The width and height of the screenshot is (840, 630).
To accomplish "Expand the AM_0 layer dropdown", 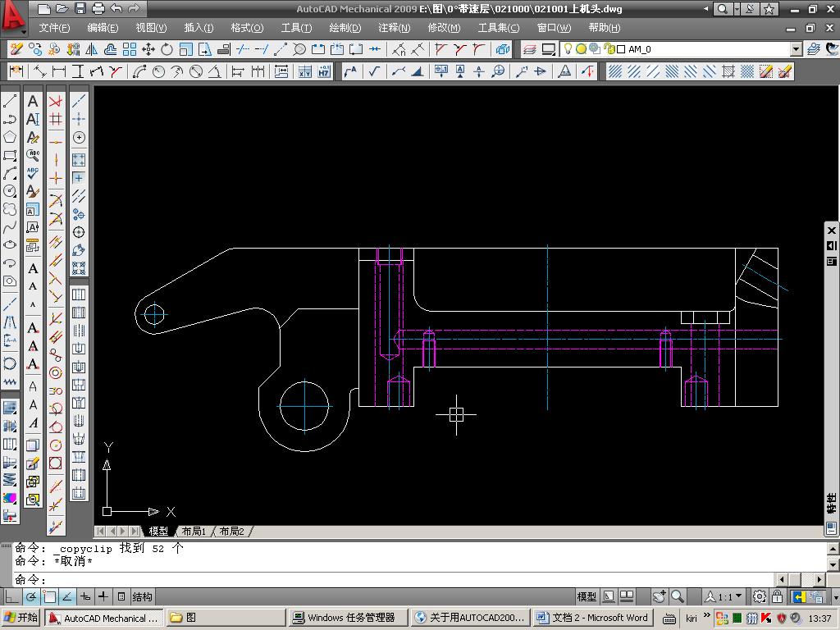I will 795,49.
